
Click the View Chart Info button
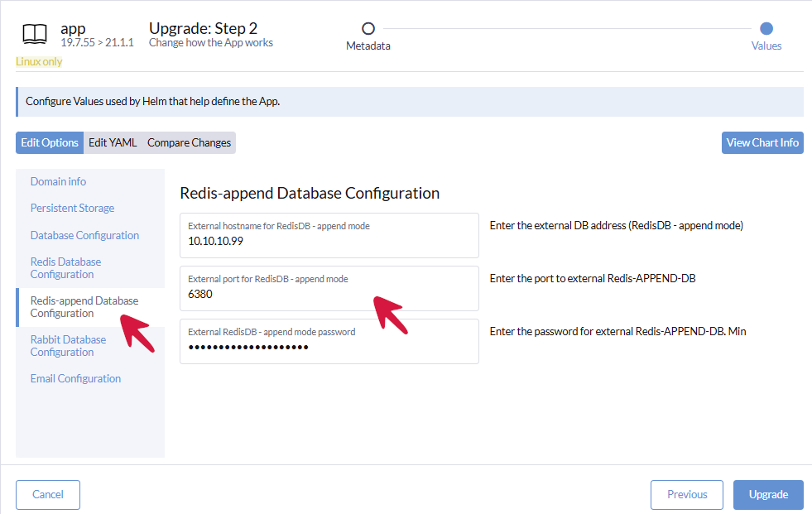coord(762,142)
